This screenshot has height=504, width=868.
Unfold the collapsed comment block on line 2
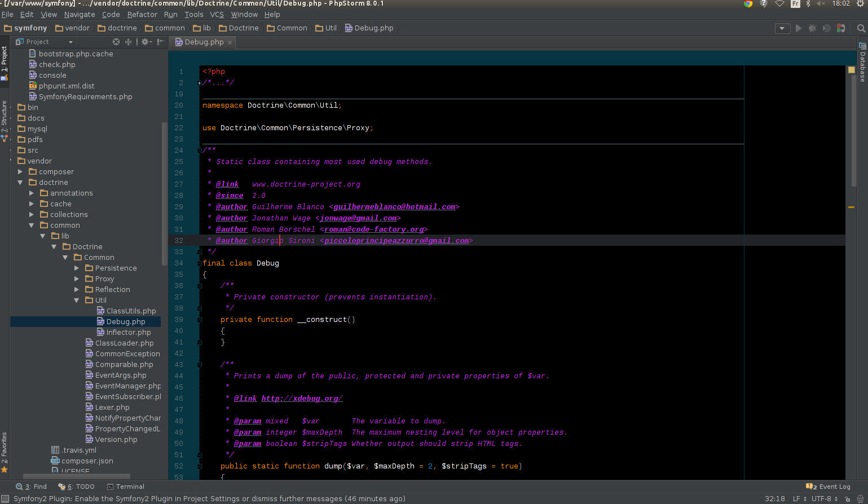coord(200,83)
